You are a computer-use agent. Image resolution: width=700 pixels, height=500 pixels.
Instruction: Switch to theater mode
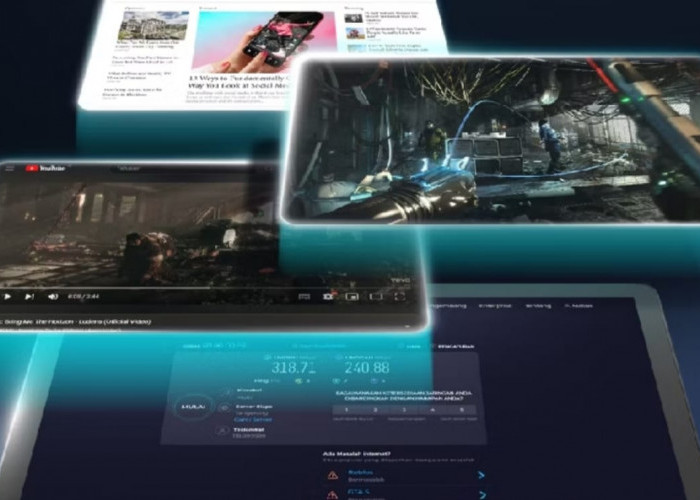374,296
